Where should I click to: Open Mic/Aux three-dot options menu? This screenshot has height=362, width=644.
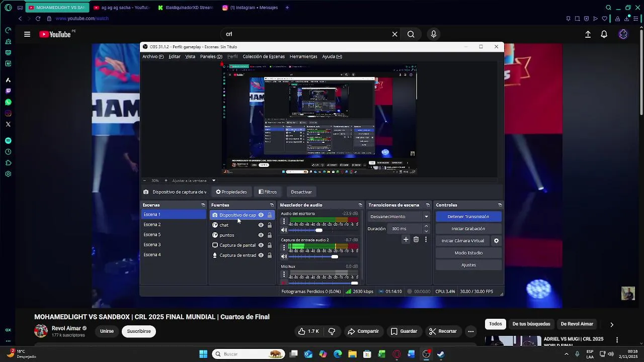tap(284, 275)
